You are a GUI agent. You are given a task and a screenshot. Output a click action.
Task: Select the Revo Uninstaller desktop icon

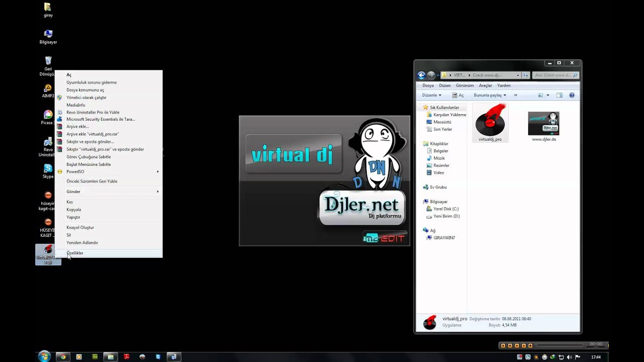(48, 147)
